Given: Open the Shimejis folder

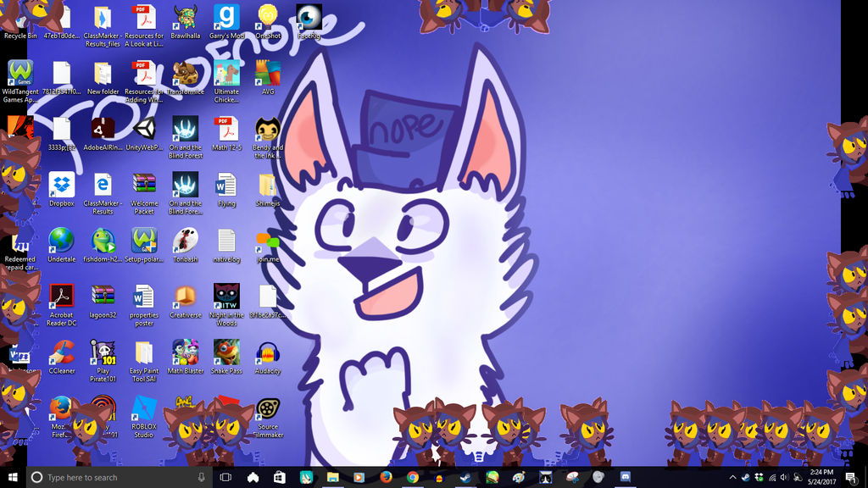Looking at the screenshot, I should 268,190.
